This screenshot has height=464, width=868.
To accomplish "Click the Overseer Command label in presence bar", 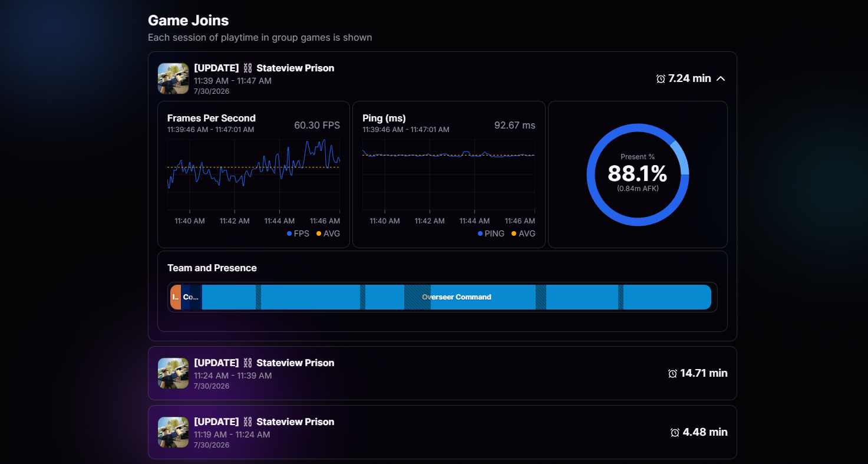I will point(457,297).
